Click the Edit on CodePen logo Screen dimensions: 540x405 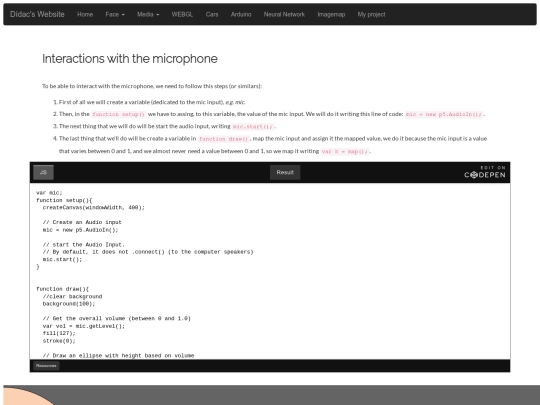tap(485, 172)
